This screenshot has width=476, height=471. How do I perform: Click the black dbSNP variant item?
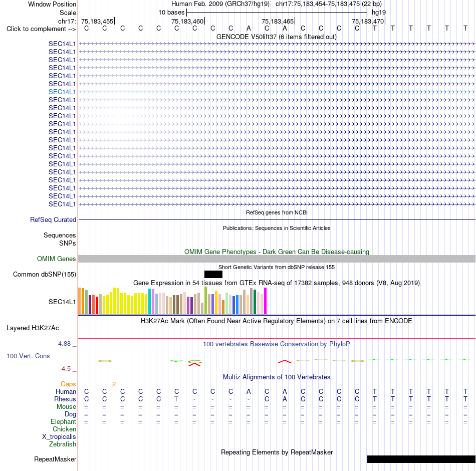(x=213, y=274)
